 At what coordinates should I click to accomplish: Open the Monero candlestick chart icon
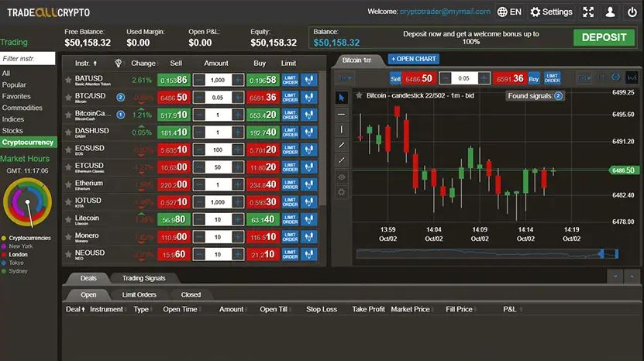309,237
